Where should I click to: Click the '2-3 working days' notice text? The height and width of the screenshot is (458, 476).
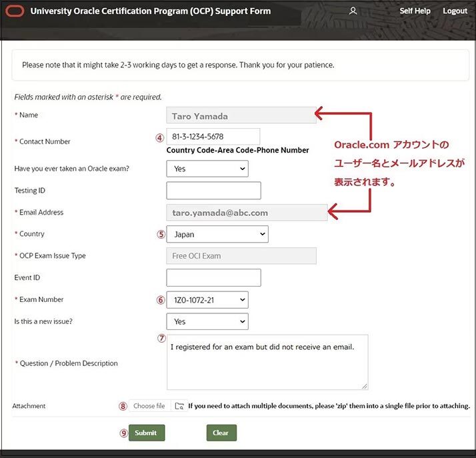pos(178,65)
